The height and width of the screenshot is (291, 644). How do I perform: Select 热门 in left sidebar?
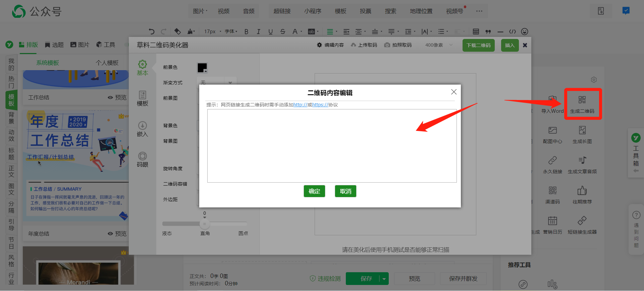click(x=11, y=82)
